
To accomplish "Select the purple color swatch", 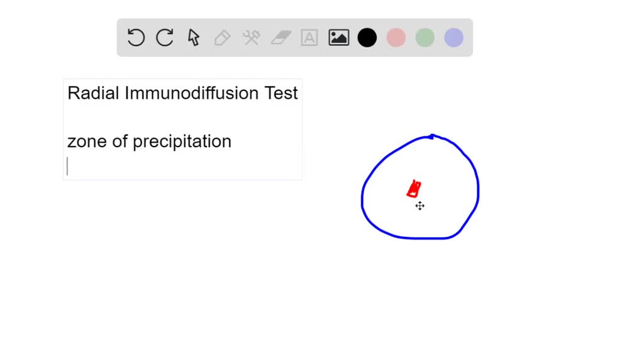I will (x=453, y=38).
